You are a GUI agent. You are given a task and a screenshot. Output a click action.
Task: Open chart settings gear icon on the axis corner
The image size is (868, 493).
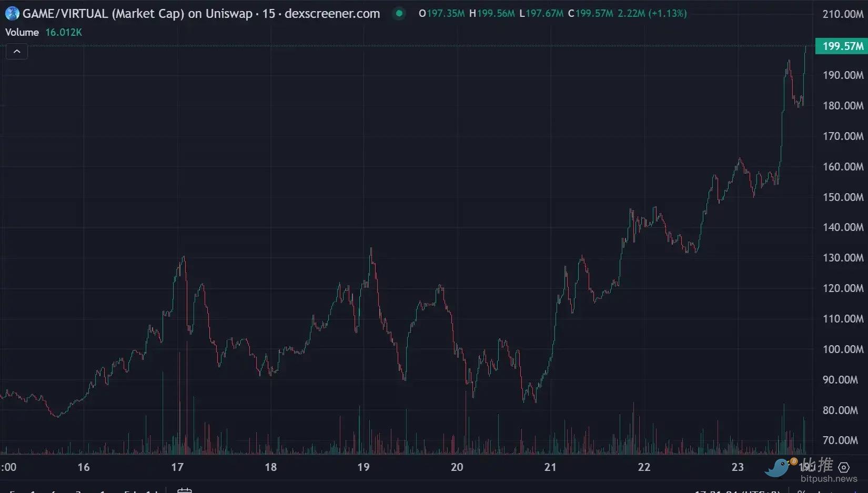844,467
